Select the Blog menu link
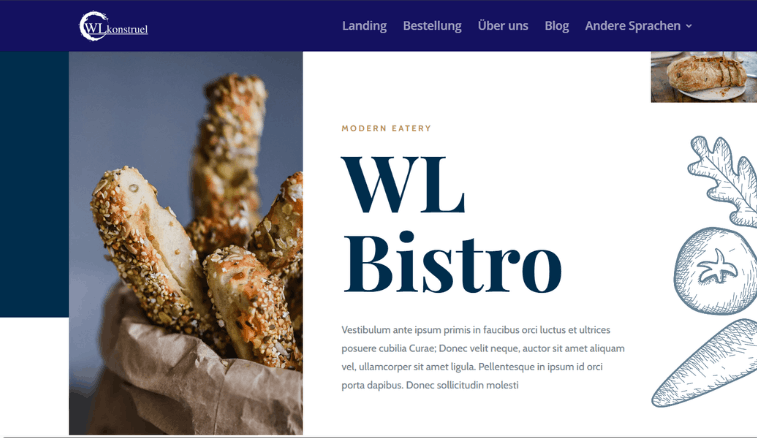 (557, 26)
